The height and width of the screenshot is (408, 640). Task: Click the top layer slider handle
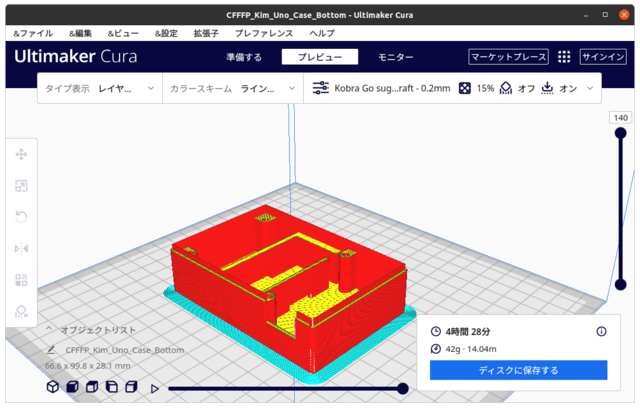pos(620,133)
